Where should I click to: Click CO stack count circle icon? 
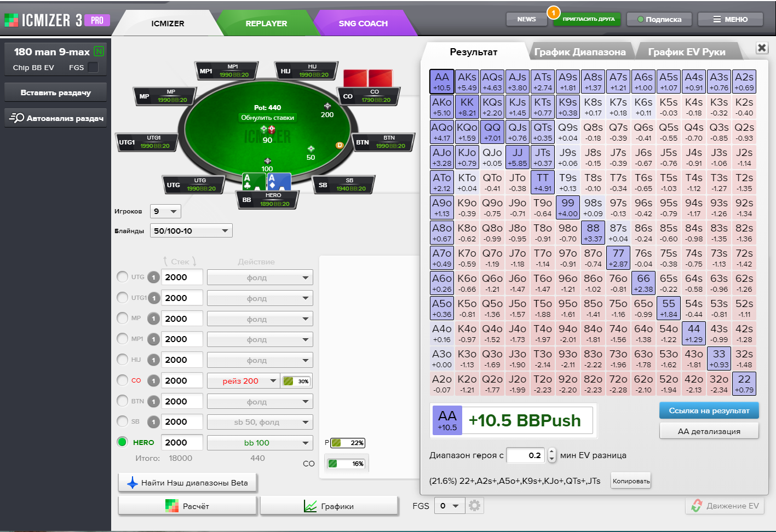pyautogui.click(x=154, y=381)
